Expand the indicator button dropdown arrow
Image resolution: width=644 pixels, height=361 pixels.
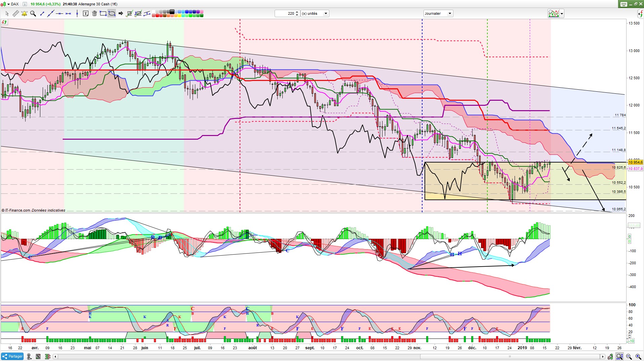(x=562, y=14)
